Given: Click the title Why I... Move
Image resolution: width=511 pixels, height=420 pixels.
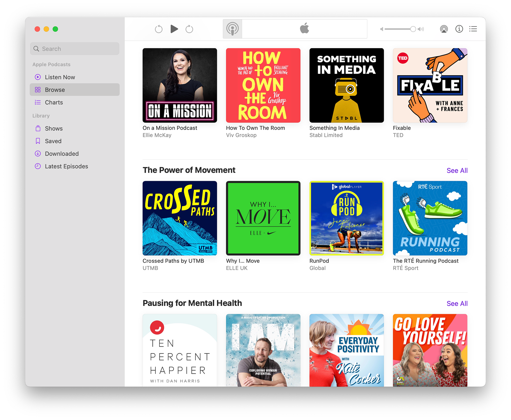Looking at the screenshot, I should coord(243,261).
